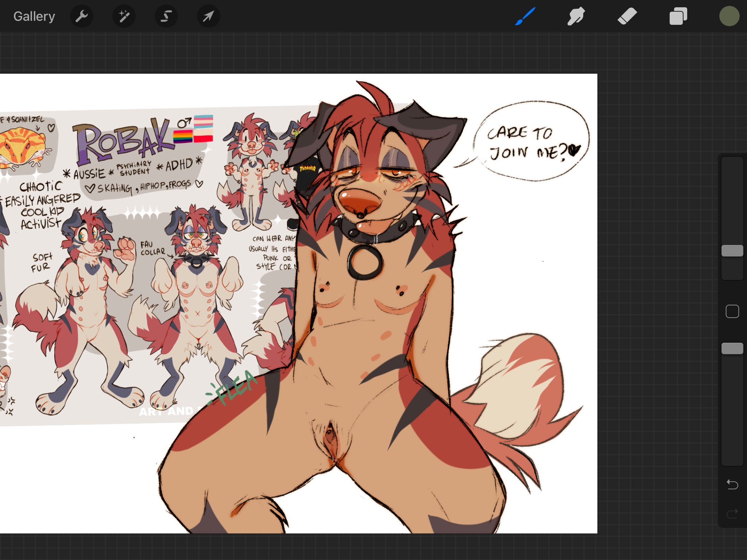
Task: Open the Adjustments magic wand menu
Action: (124, 16)
